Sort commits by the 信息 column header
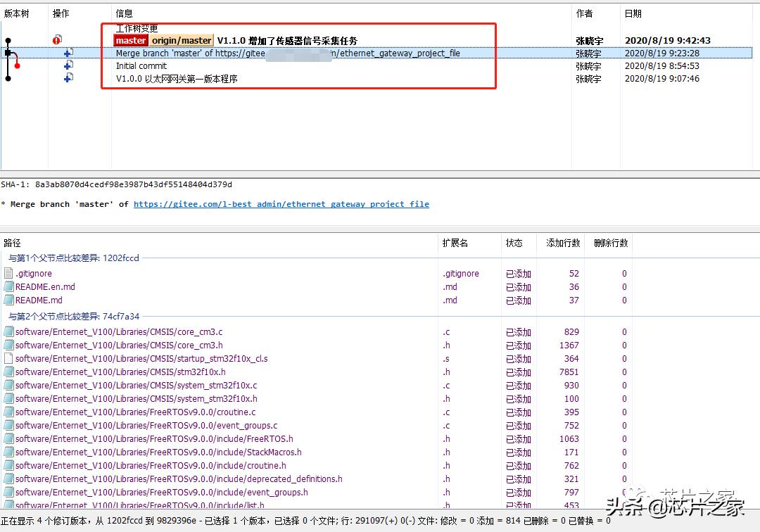 pos(124,13)
